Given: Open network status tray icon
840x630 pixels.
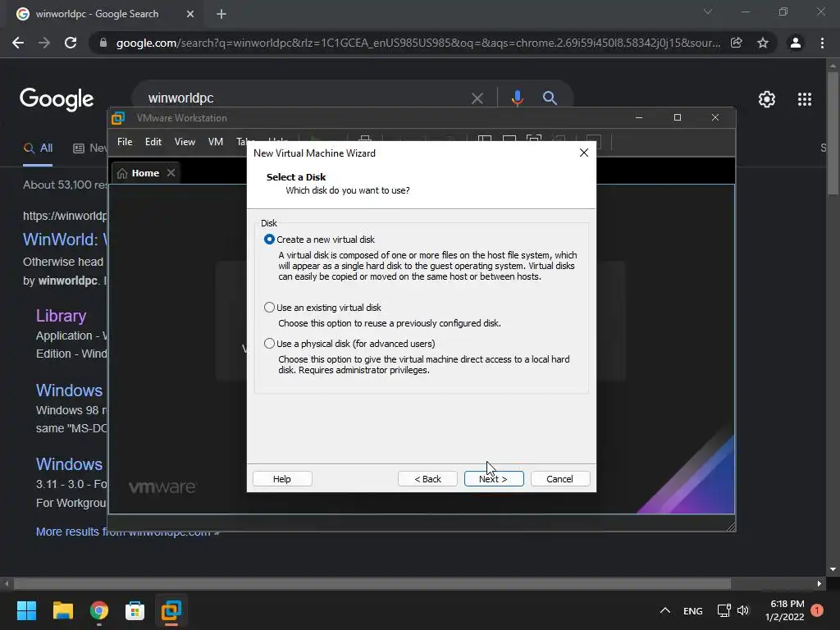Looking at the screenshot, I should (724, 610).
